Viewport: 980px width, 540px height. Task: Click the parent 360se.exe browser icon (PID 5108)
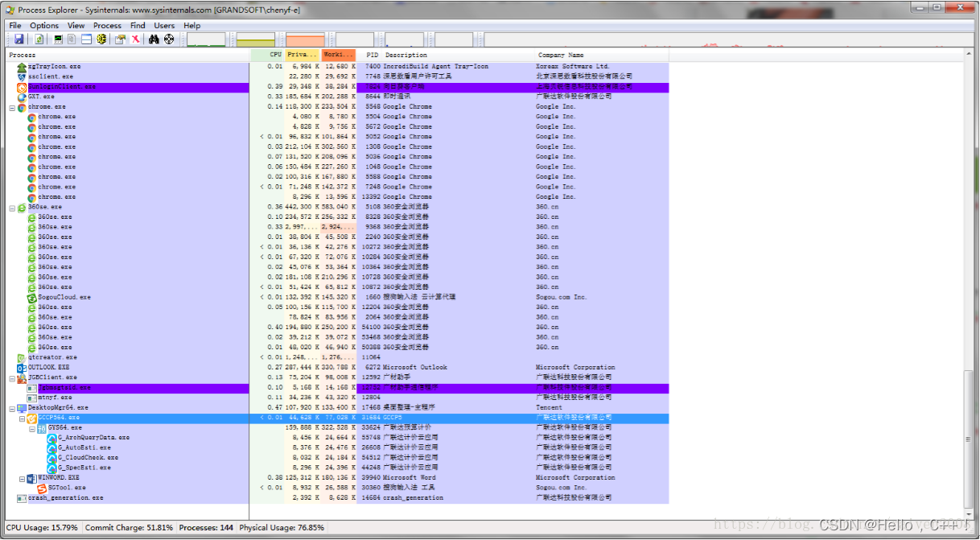22,207
